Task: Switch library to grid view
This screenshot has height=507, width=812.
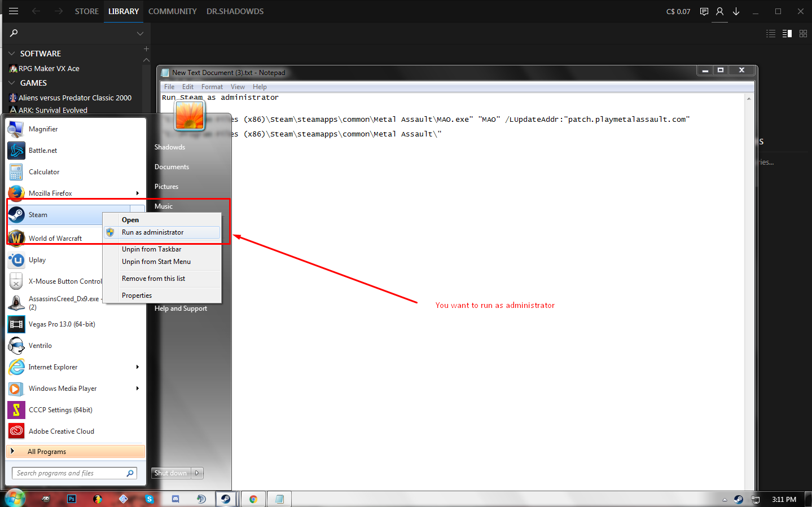Action: [x=803, y=34]
